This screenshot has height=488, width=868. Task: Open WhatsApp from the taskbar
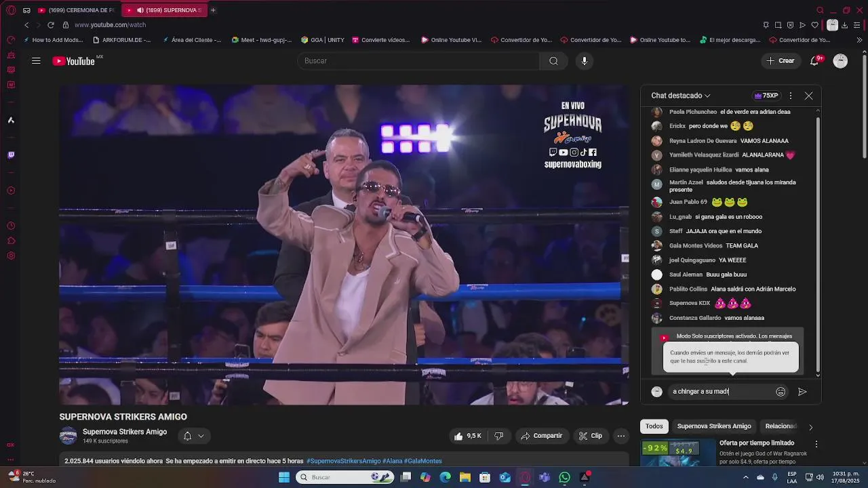click(565, 477)
